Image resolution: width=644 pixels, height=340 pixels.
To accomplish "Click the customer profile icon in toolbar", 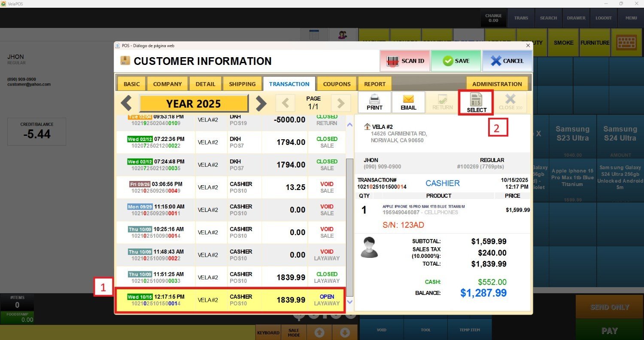I will pyautogui.click(x=343, y=35).
